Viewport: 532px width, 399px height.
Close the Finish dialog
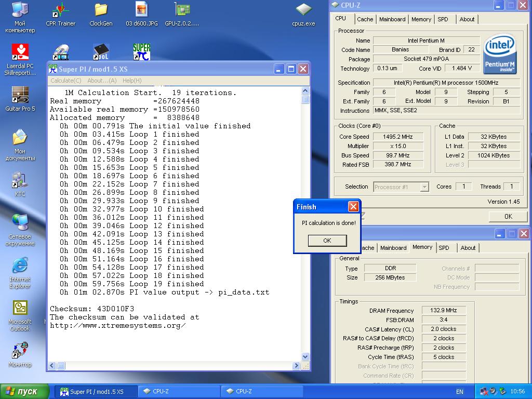(353, 207)
